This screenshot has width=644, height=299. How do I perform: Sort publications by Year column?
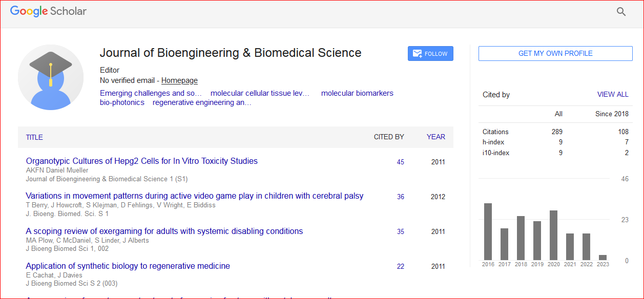436,137
